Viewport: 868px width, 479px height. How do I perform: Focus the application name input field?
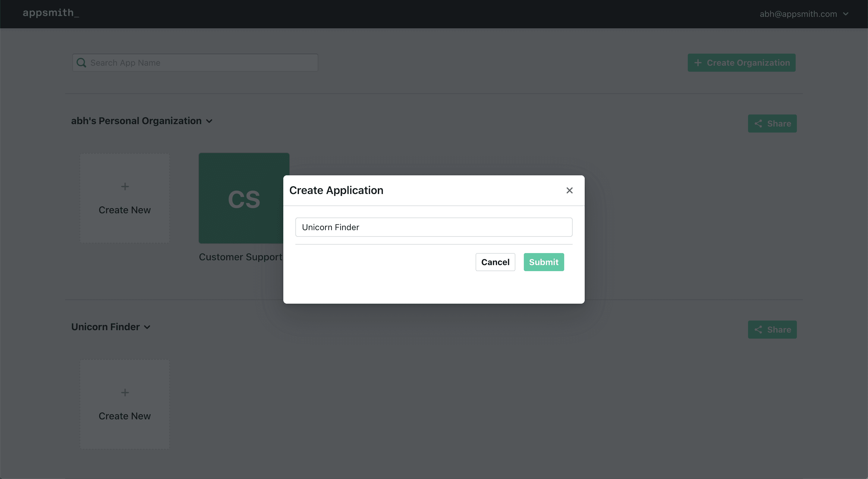click(433, 227)
